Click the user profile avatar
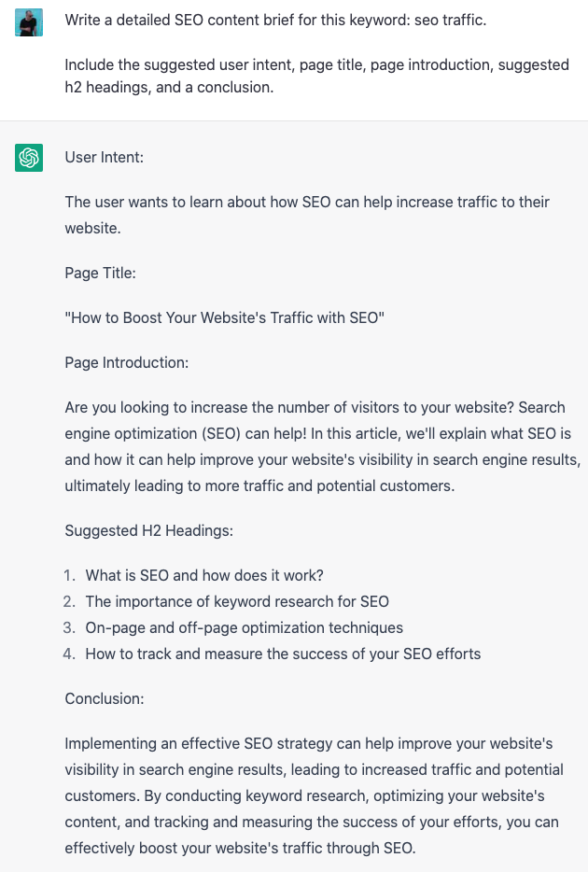The image size is (588, 872). click(x=29, y=21)
